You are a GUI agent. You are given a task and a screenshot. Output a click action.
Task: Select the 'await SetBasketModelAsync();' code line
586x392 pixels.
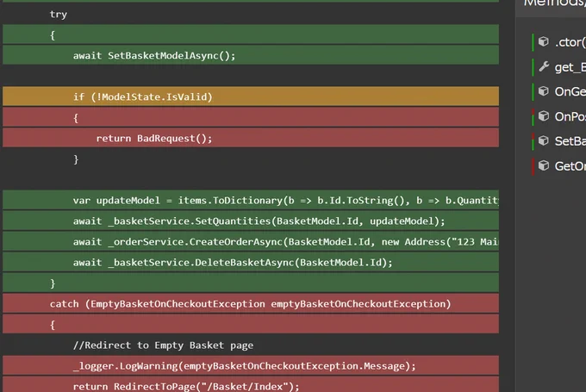(x=251, y=55)
